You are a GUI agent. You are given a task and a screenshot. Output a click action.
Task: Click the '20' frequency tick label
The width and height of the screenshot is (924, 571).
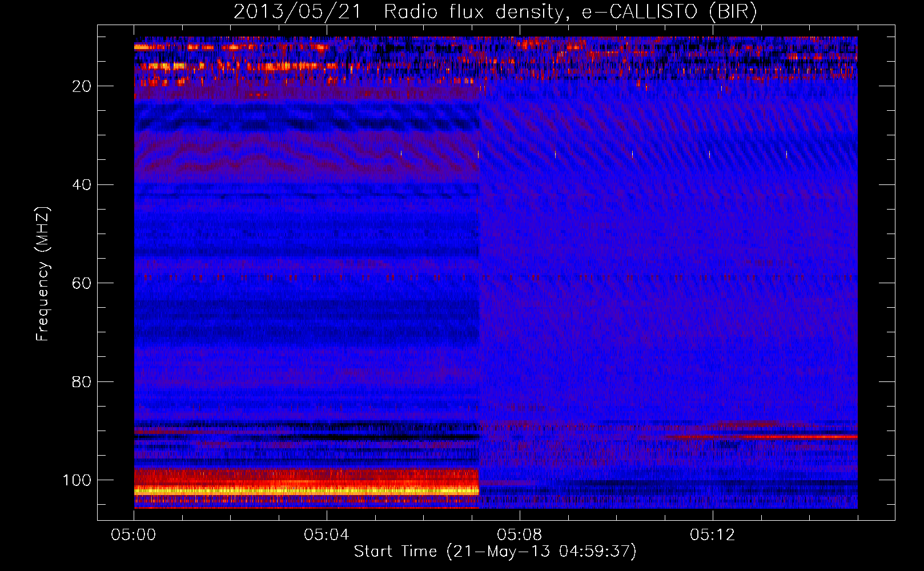(82, 86)
